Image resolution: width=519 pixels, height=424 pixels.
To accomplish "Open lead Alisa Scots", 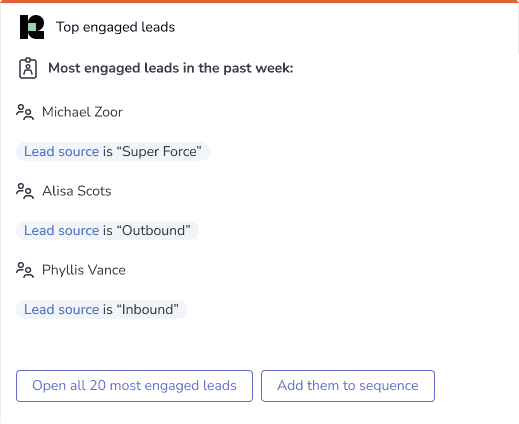I will [x=77, y=191].
